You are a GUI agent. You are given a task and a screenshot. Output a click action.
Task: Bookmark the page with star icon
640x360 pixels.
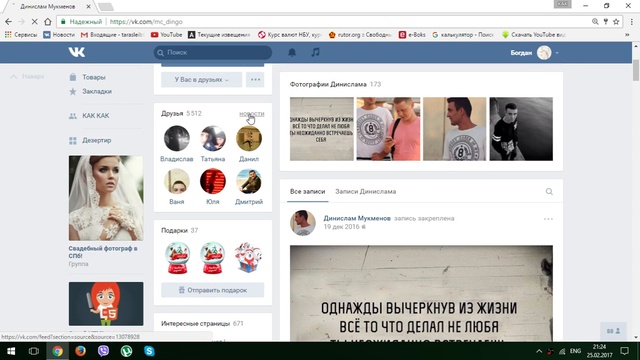coord(616,22)
